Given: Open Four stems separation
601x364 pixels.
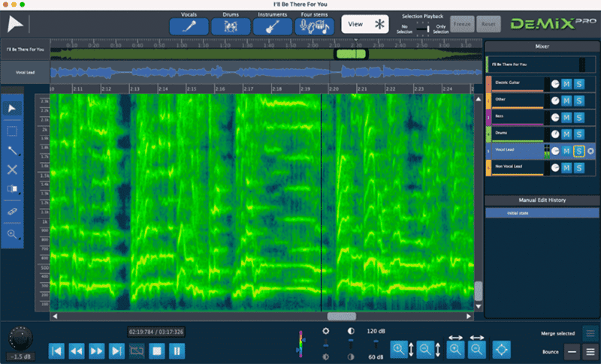Looking at the screenshot, I should (314, 27).
